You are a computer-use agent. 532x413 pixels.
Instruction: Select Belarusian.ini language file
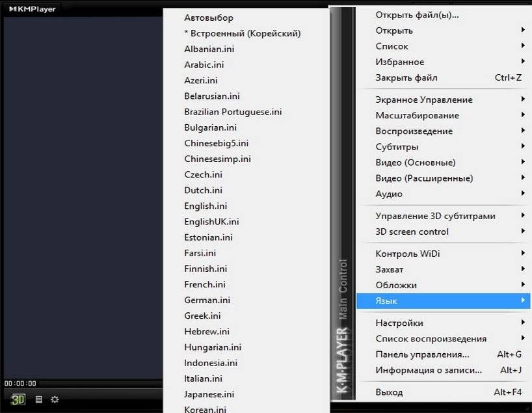click(x=246, y=96)
